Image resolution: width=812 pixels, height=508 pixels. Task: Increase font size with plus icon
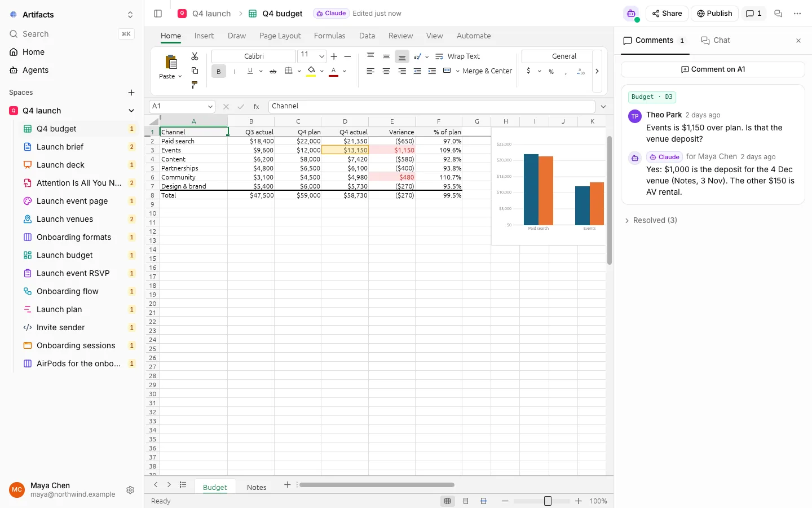(x=334, y=56)
